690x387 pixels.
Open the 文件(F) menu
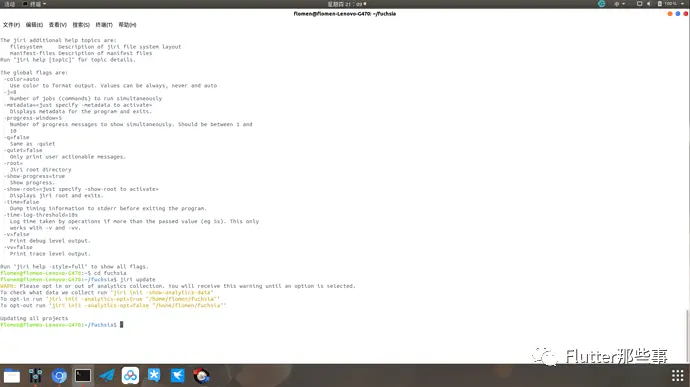pyautogui.click(x=11, y=25)
